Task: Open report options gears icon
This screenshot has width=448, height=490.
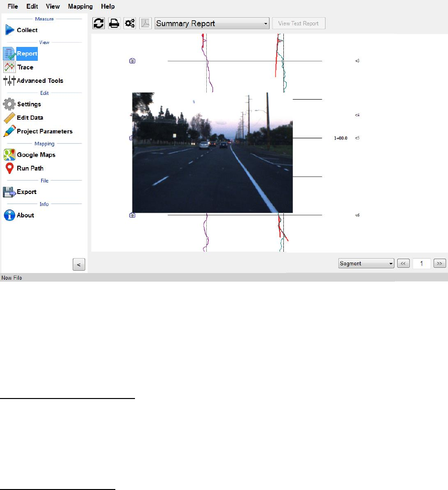Action: pos(130,23)
